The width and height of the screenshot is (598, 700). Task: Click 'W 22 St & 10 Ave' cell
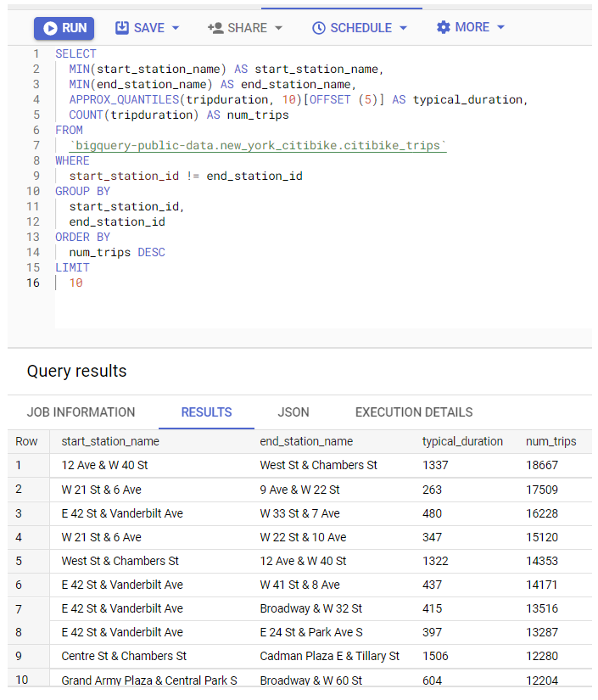[x=303, y=537]
